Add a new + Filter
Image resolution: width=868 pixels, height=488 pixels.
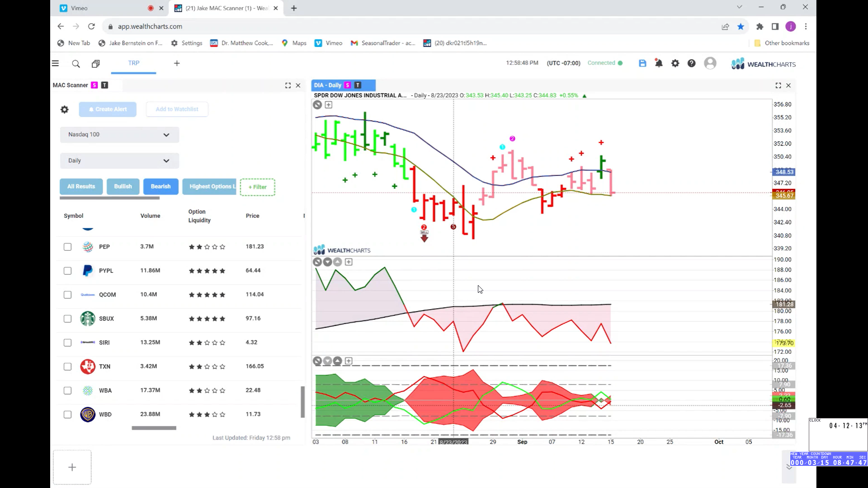coord(258,187)
